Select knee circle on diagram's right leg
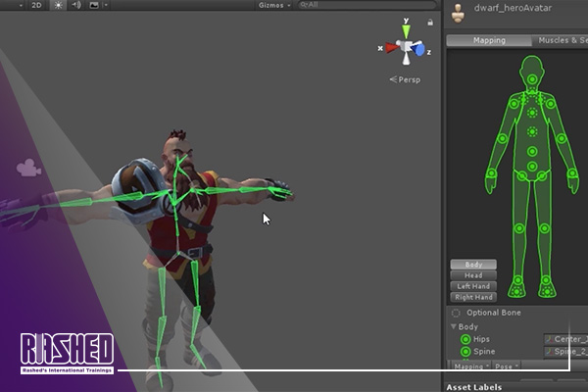 point(545,228)
